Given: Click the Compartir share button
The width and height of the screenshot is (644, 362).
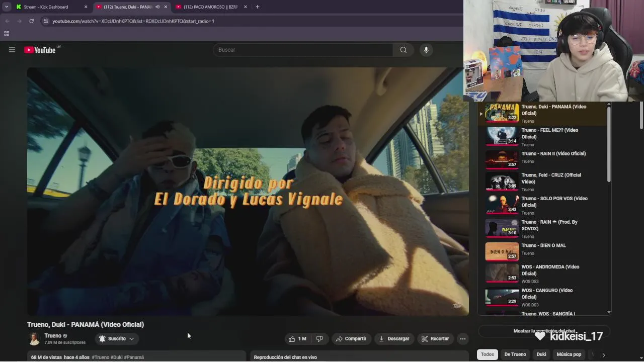Looking at the screenshot, I should click(x=351, y=339).
